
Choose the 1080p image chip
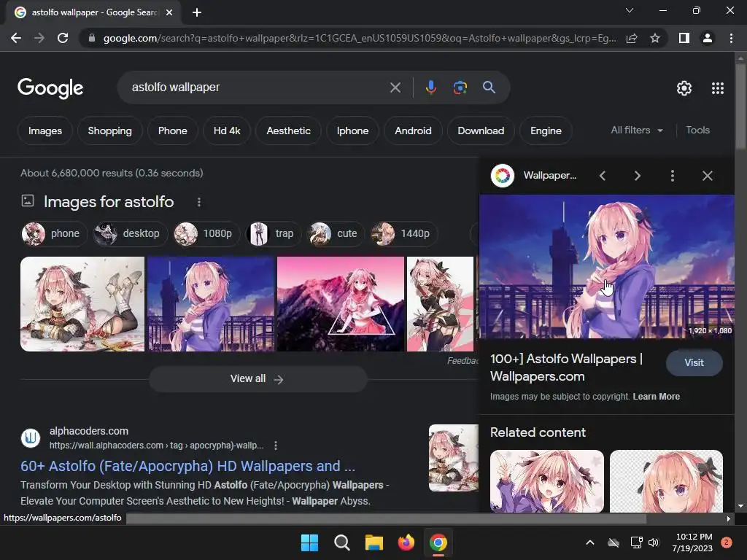point(206,234)
